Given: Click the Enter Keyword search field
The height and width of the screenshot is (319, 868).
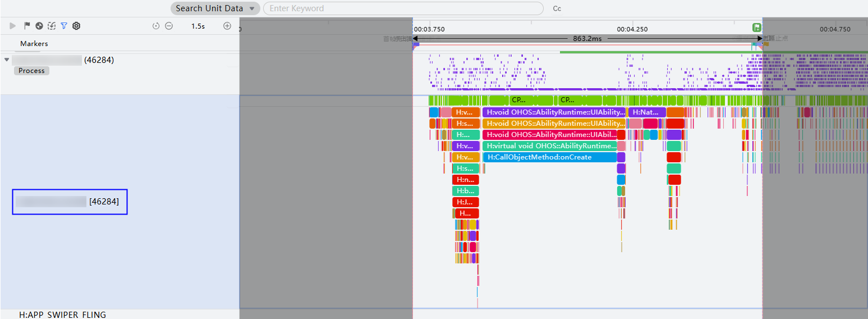Looking at the screenshot, I should point(403,8).
